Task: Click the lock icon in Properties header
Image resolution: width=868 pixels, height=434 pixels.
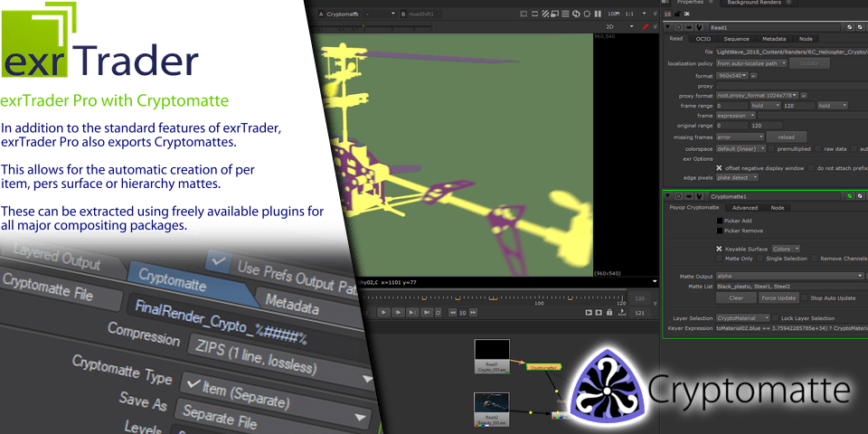Action: click(677, 14)
